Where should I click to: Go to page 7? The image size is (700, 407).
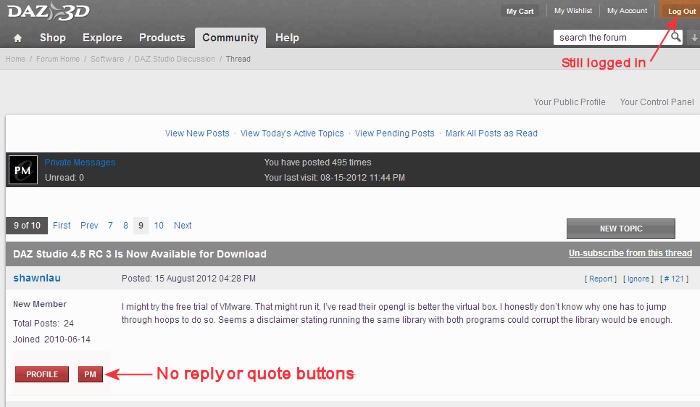pos(110,225)
